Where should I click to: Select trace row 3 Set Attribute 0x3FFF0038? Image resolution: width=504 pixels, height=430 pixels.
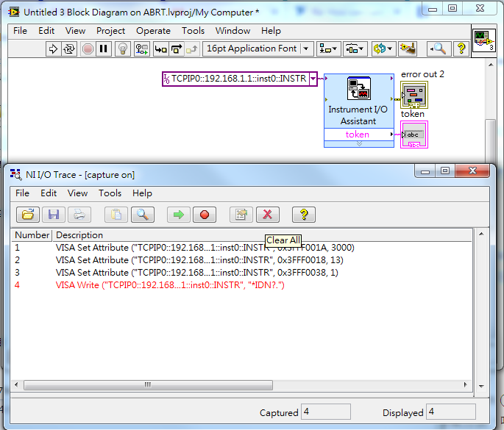click(242, 273)
